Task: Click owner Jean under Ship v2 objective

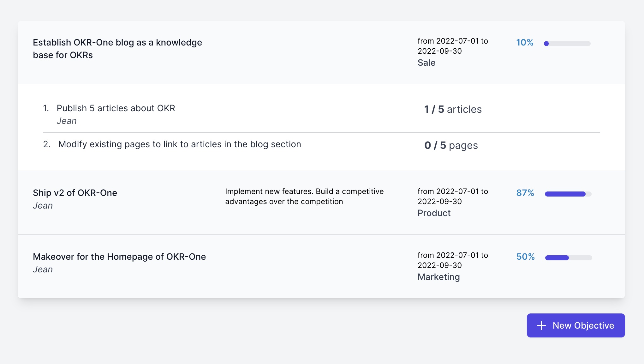Action: pyautogui.click(x=43, y=205)
